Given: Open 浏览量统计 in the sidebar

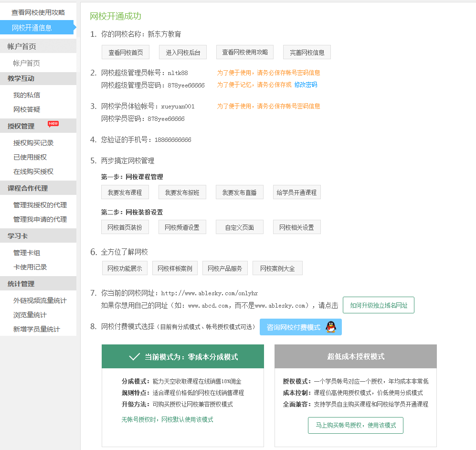Looking at the screenshot, I should pos(30,315).
